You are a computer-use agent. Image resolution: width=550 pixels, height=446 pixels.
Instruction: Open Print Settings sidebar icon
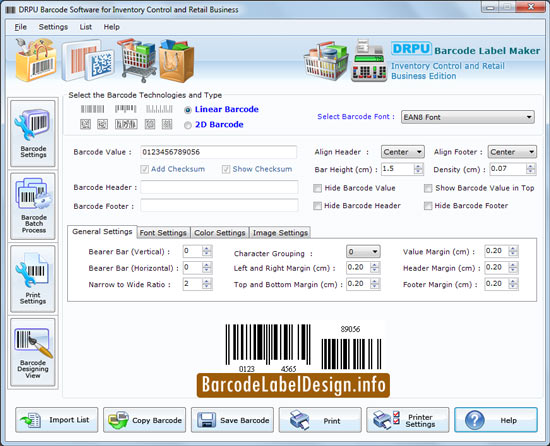point(33,279)
